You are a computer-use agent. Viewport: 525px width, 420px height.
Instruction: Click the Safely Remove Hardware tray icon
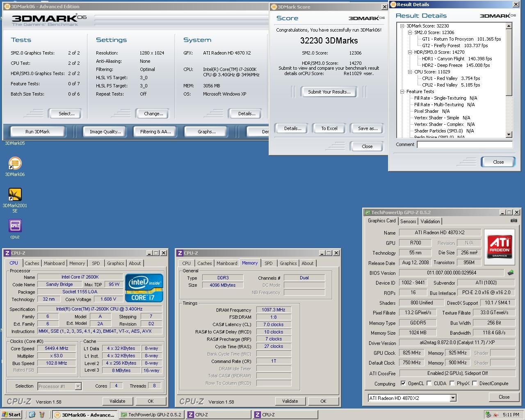click(x=488, y=415)
